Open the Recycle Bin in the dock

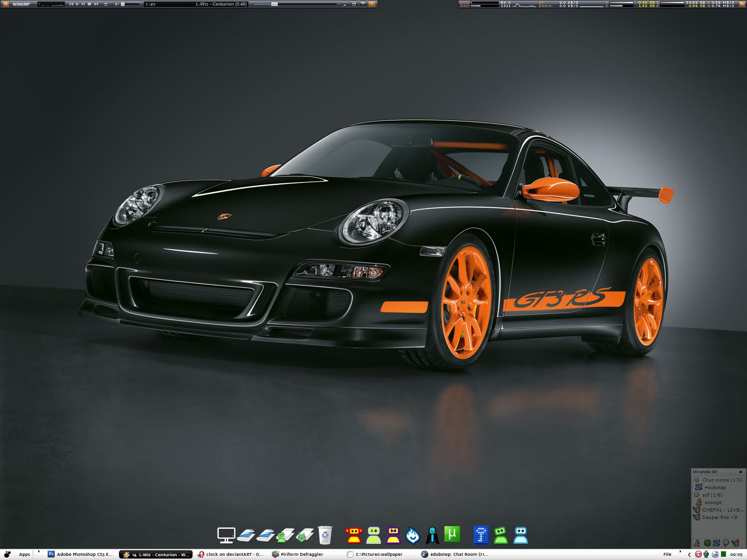[325, 535]
